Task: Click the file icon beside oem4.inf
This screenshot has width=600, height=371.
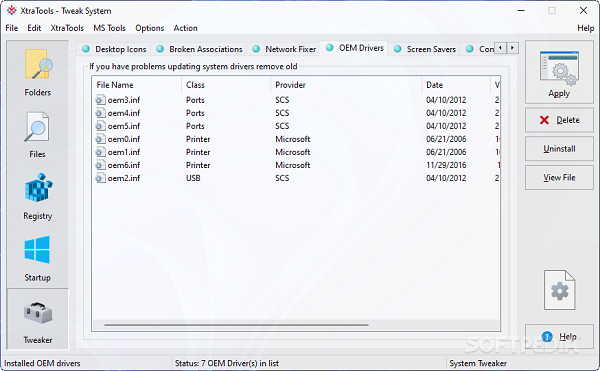Action: [100, 113]
